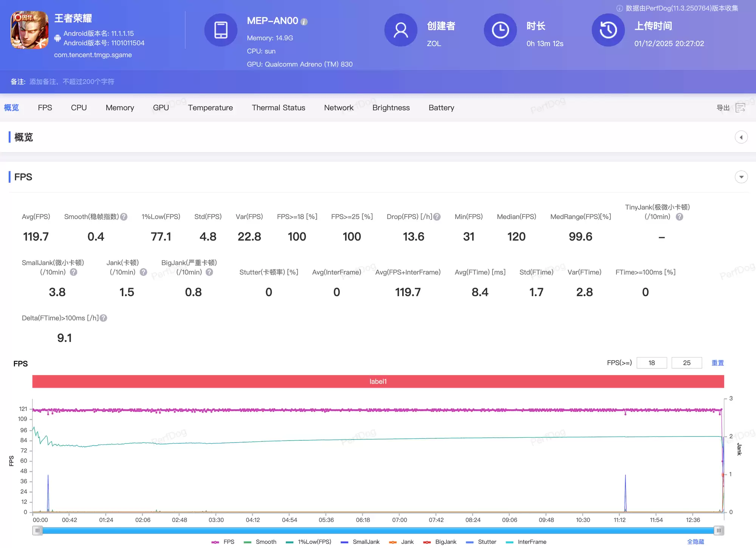Click help icon beside Smooth index
Viewport: 756px width, 548px height.
124,217
